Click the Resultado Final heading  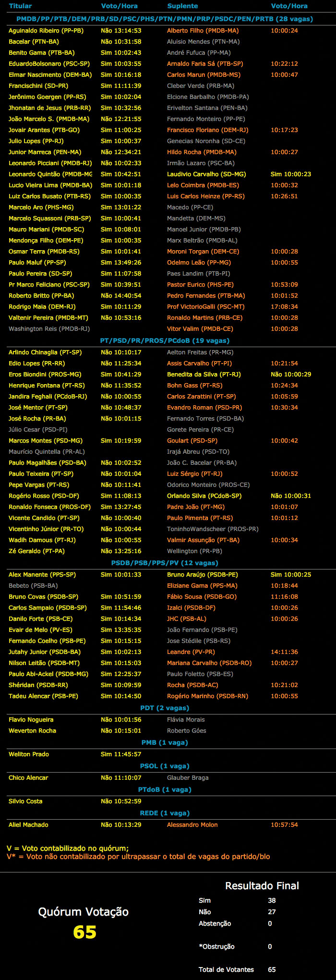point(262,886)
